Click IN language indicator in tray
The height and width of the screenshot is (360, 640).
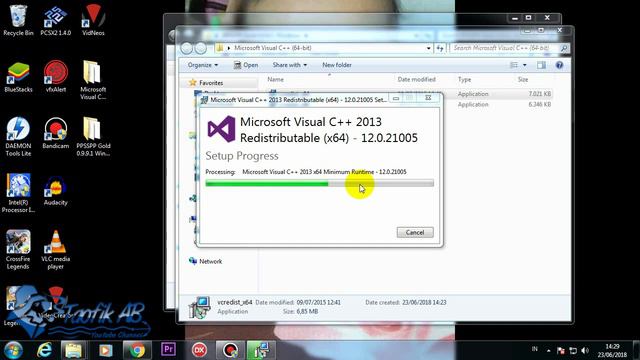click(x=534, y=349)
